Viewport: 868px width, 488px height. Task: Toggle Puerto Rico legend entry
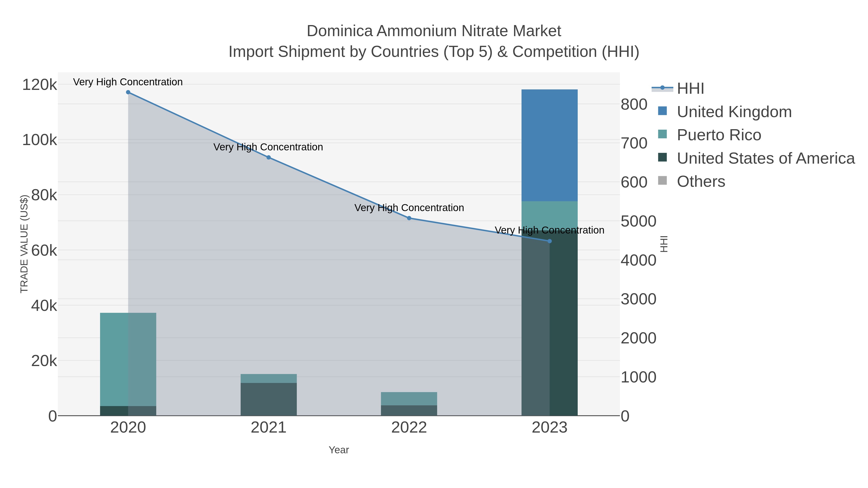(x=709, y=135)
